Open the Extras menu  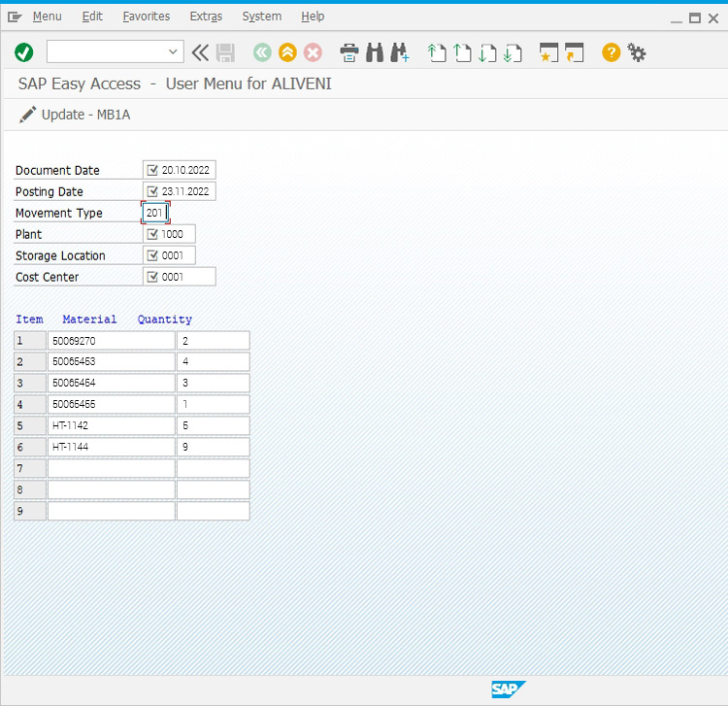tap(206, 17)
